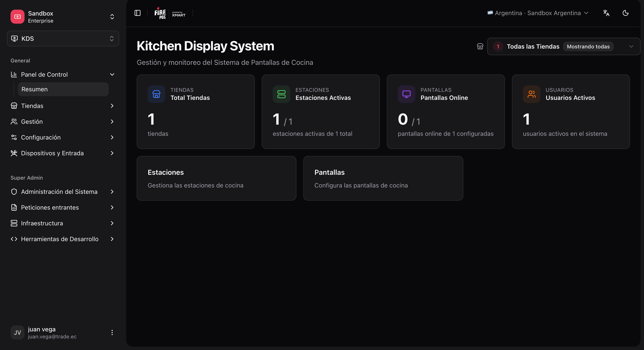Click the green Estaciones Activas server icon

281,94
